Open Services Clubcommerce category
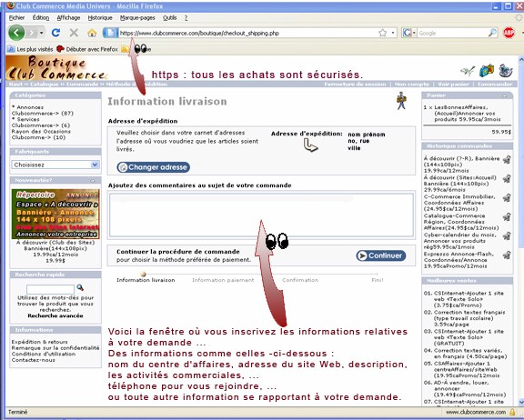Image resolution: width=524 pixels, height=420 pixels. click(x=41, y=122)
